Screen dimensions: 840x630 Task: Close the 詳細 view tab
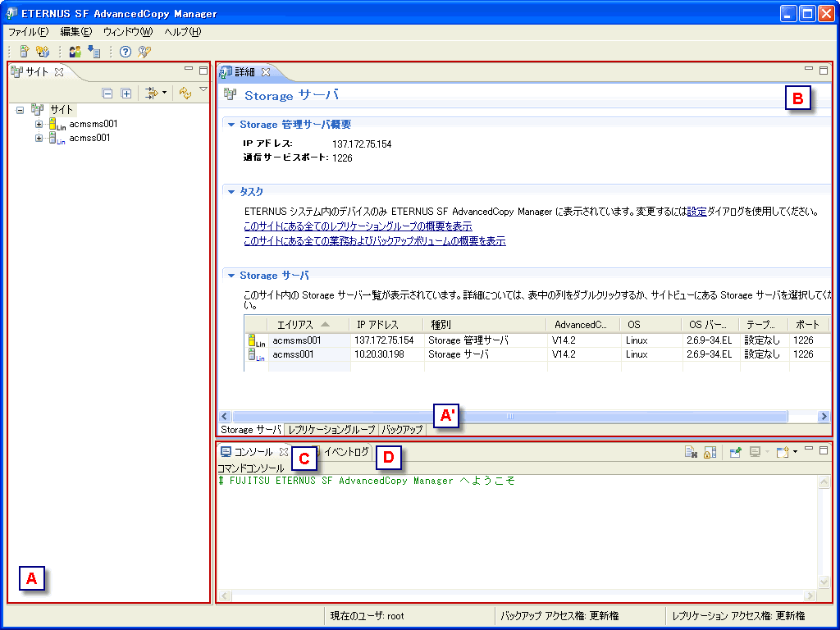[265, 72]
